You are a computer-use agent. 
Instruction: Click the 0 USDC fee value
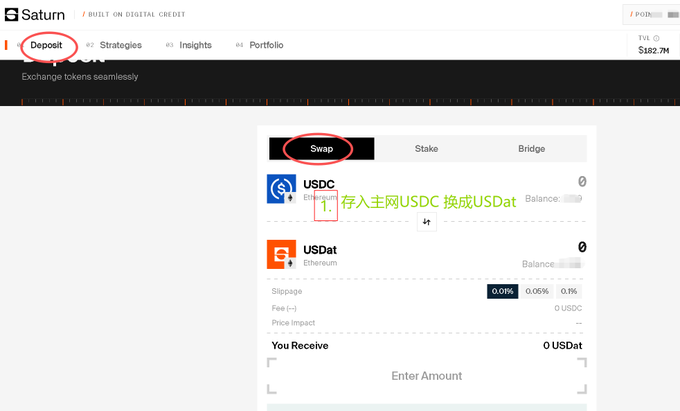(568, 308)
